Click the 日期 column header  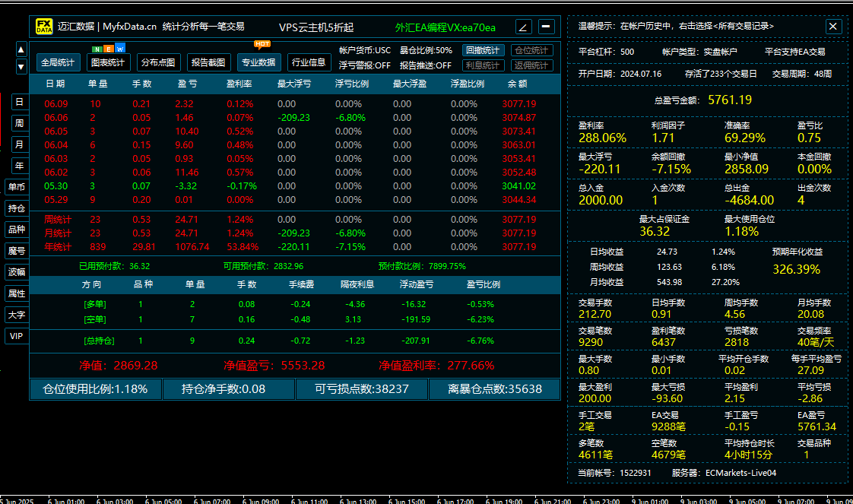pos(55,84)
